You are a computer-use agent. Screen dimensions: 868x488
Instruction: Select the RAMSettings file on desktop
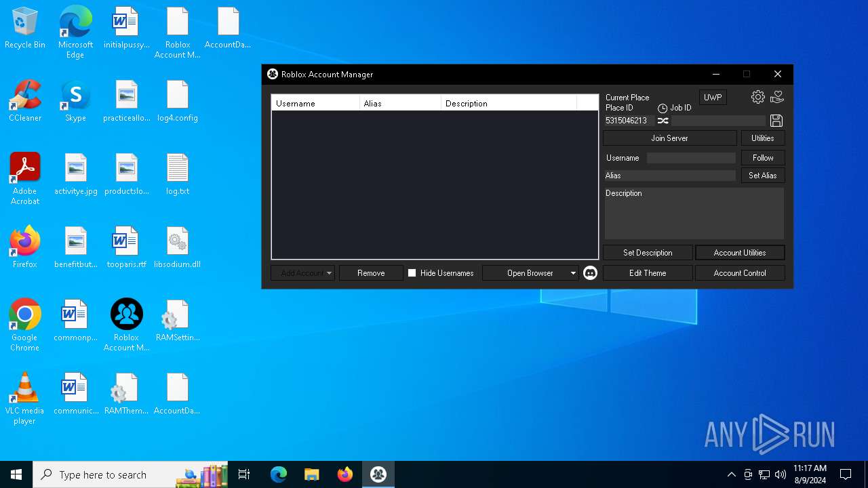[177, 321]
